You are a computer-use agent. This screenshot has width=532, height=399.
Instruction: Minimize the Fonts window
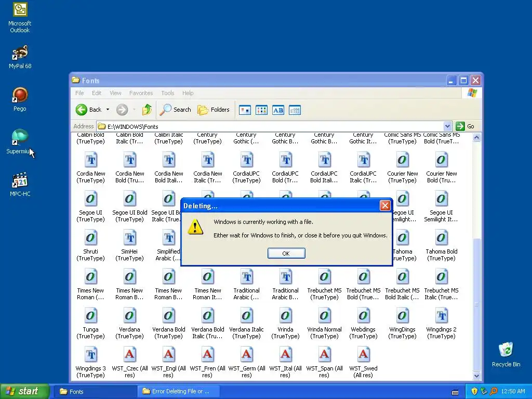(x=451, y=81)
